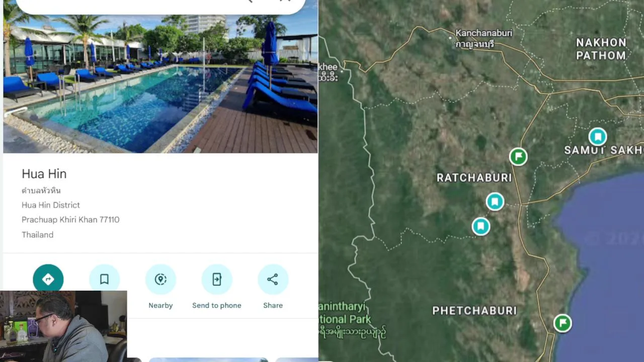Open the hotel pool photo
644x362 pixels.
pos(160,83)
